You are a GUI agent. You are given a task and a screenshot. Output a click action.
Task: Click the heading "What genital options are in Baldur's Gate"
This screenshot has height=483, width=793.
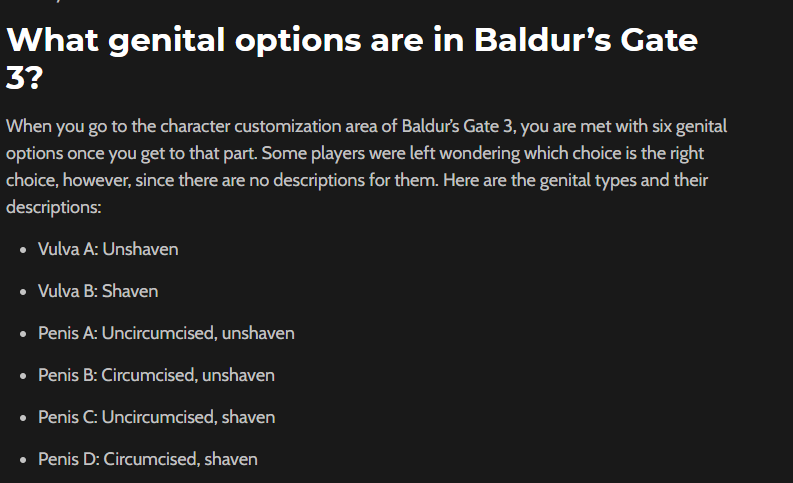(x=351, y=40)
